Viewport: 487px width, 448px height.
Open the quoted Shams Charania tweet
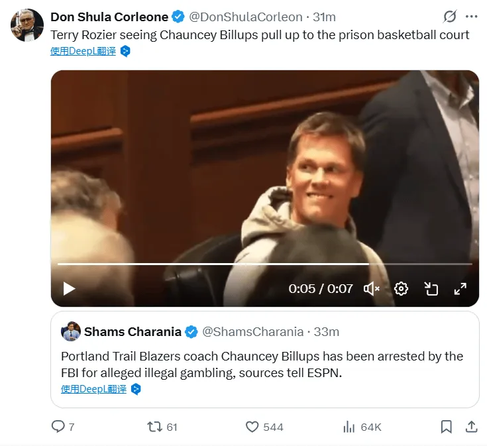tap(265, 363)
